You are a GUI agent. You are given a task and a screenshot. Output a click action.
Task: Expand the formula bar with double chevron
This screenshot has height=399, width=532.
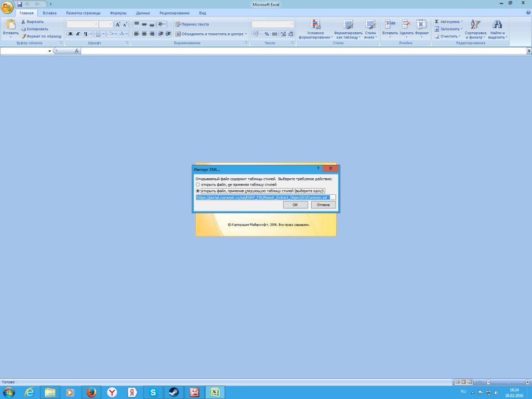coord(529,51)
